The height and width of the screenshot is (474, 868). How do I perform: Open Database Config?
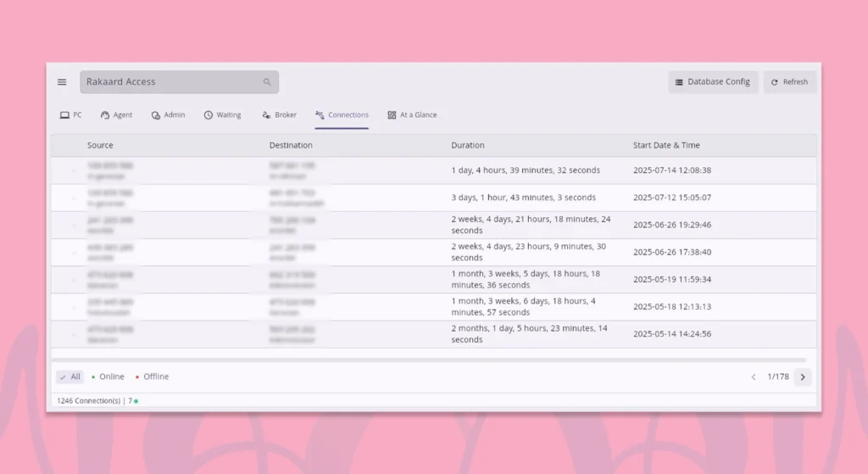click(713, 82)
